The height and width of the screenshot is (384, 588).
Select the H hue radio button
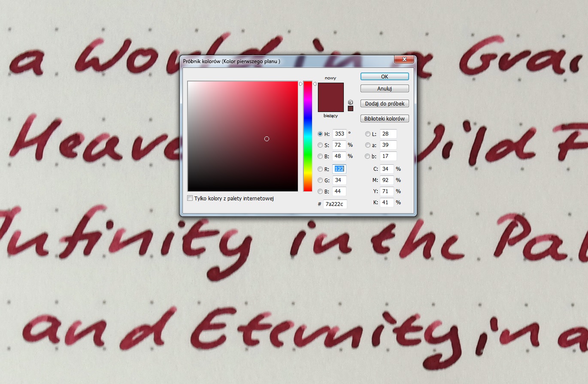coord(320,134)
